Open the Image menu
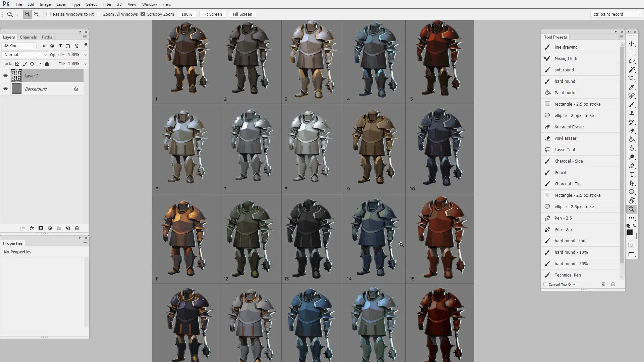644x362 pixels. pyautogui.click(x=45, y=4)
